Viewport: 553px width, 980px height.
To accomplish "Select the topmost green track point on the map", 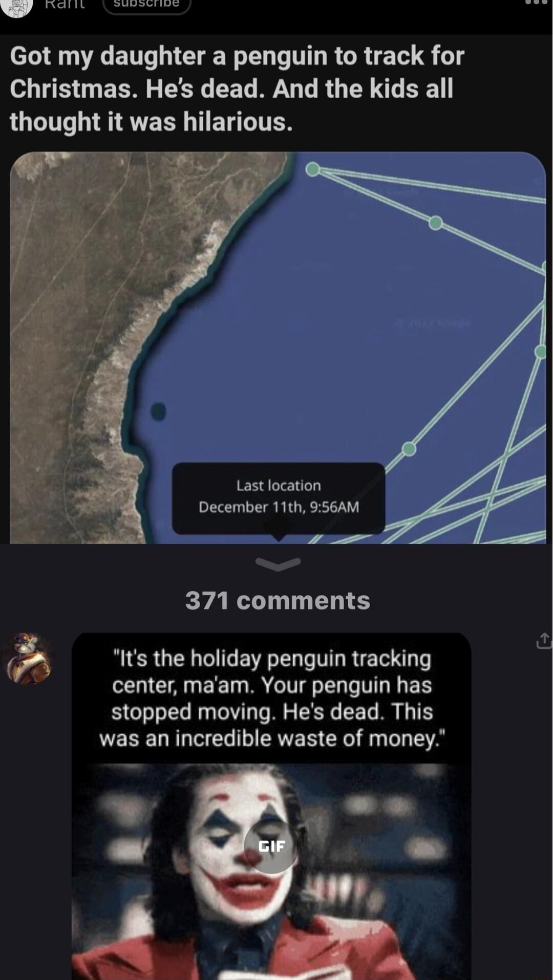I will 313,169.
